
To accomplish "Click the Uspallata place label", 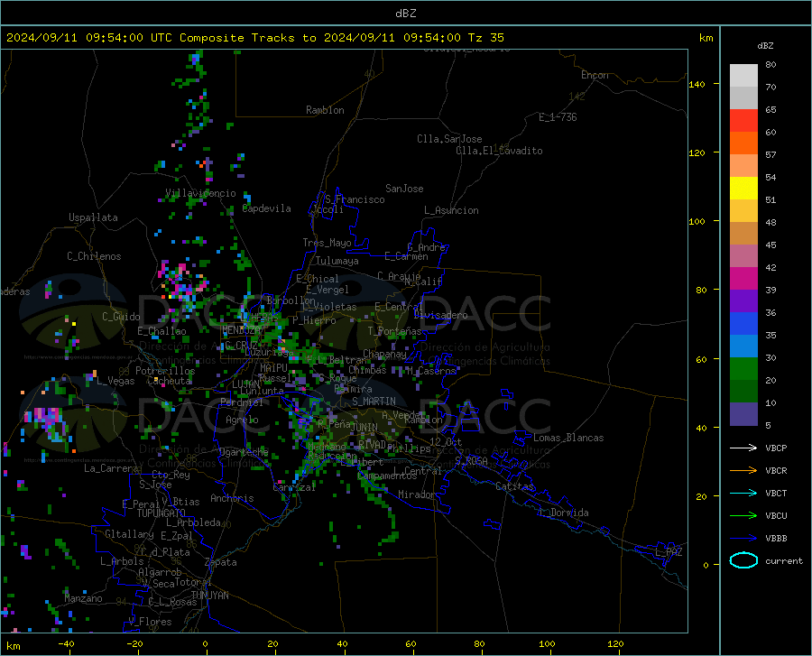I will 93,217.
